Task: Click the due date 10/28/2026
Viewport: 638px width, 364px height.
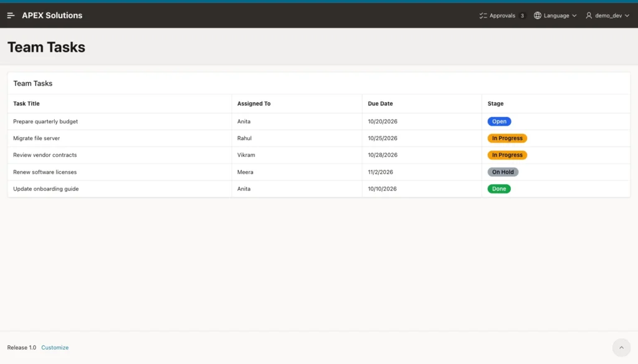Action: (x=383, y=155)
